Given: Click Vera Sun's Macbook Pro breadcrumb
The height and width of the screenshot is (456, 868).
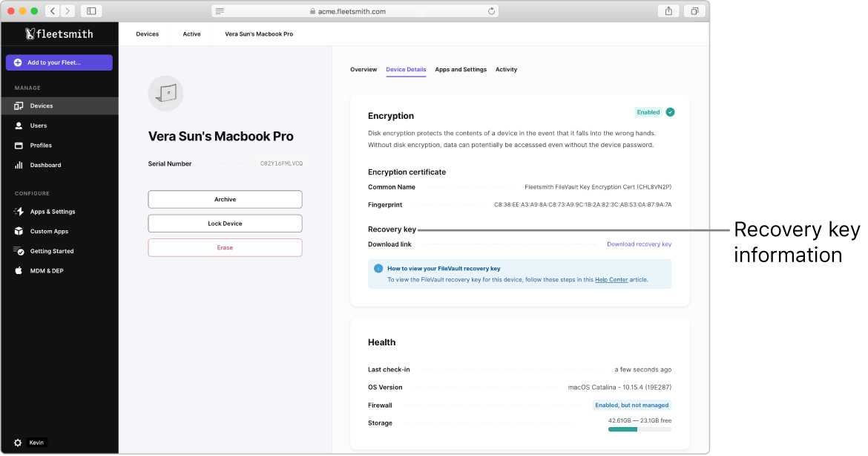Looking at the screenshot, I should [x=259, y=34].
